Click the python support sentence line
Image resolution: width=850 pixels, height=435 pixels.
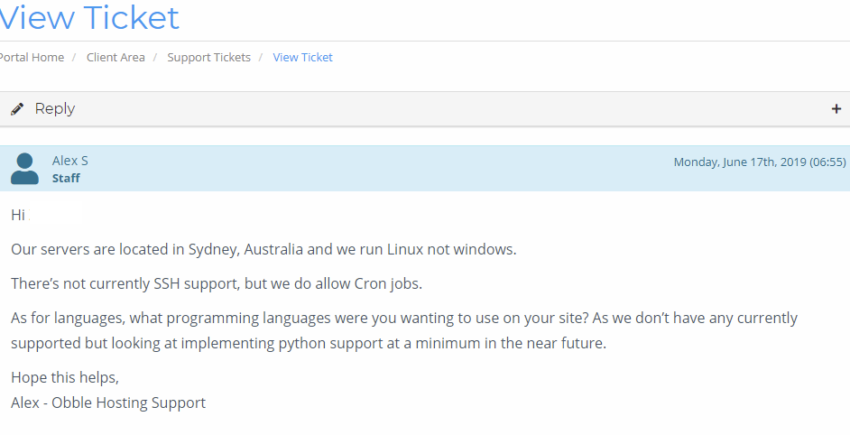click(308, 343)
